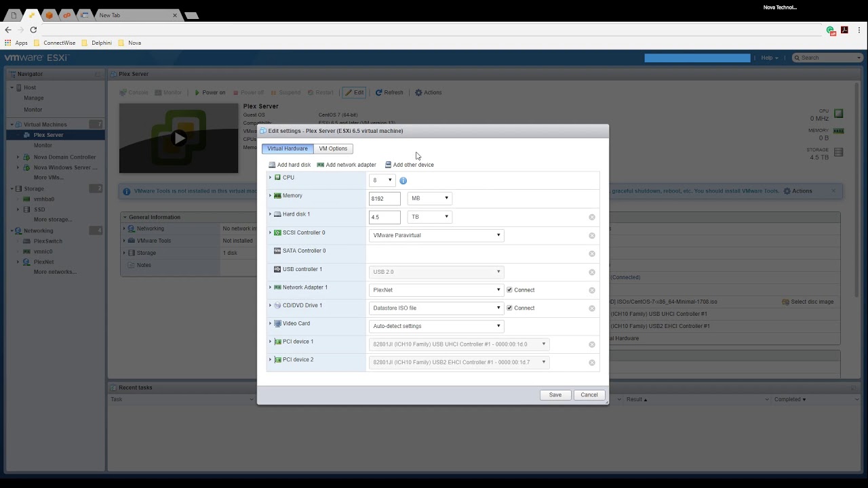Switch to the Virtual Hardware tab
868x488 pixels.
click(288, 148)
